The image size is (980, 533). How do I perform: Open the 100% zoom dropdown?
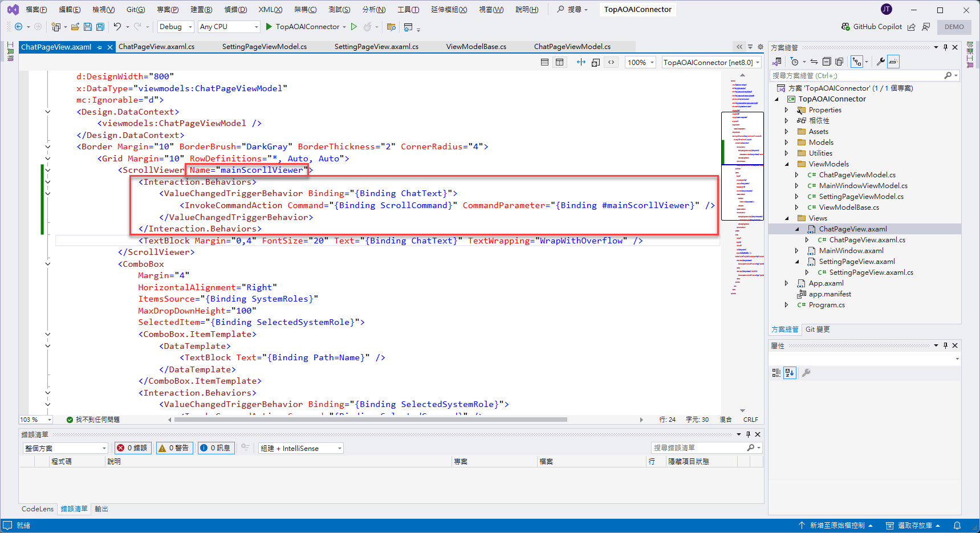641,62
